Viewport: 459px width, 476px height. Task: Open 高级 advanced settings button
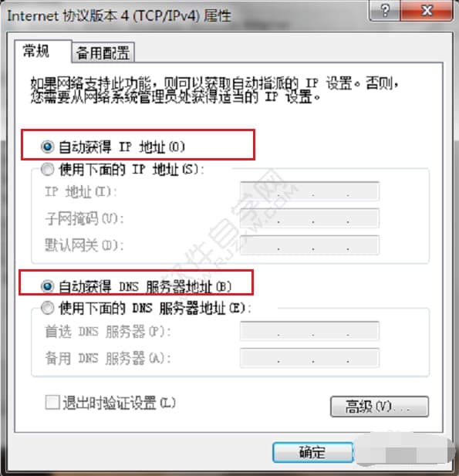tap(380, 407)
